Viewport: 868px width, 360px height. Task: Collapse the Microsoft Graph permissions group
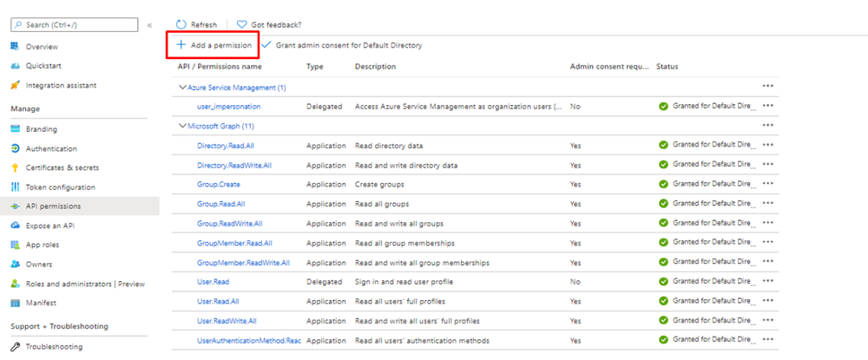pyautogui.click(x=182, y=126)
